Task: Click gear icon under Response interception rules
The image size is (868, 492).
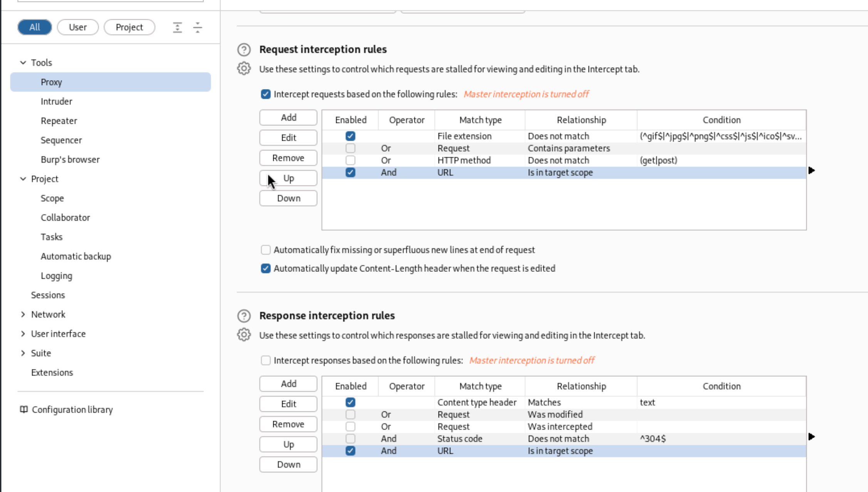Action: pos(244,335)
